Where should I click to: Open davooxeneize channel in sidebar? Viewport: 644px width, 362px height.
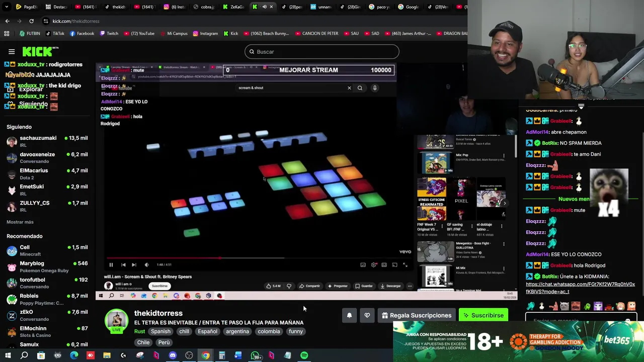click(47, 157)
